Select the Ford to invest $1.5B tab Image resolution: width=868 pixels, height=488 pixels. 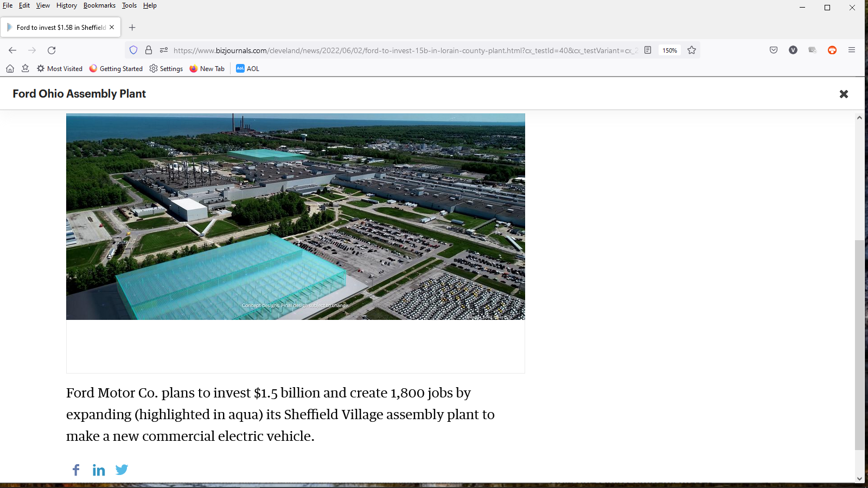pos(61,28)
